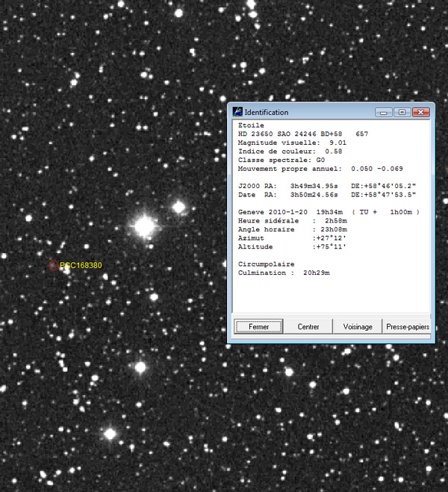Minimize the Identification window

pos(383,112)
